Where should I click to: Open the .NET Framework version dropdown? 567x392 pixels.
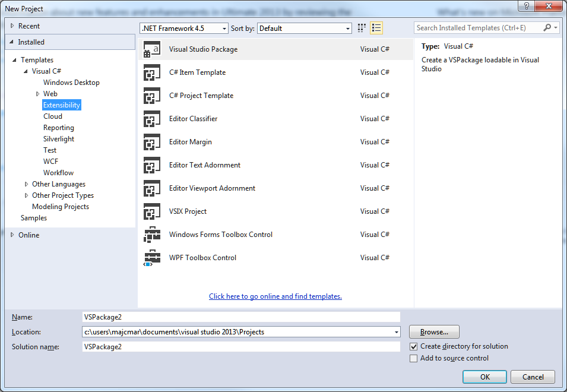tap(184, 28)
